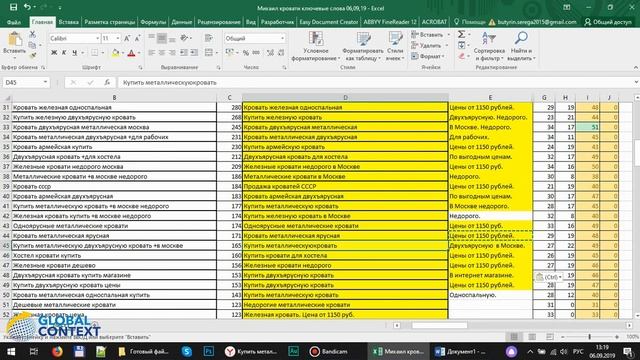Toggle align text right
The width and height of the screenshot is (640, 360).
[x=172, y=53]
